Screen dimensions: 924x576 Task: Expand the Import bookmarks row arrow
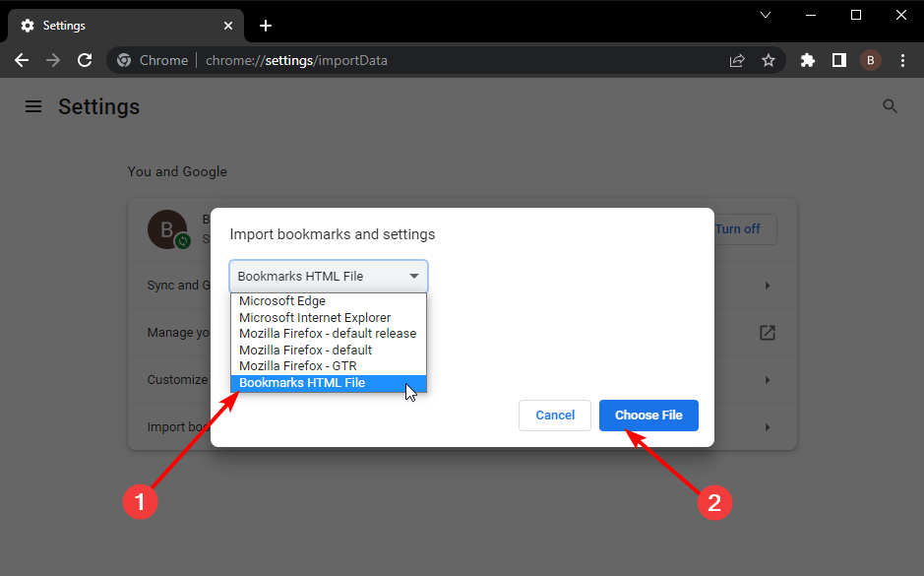point(768,427)
